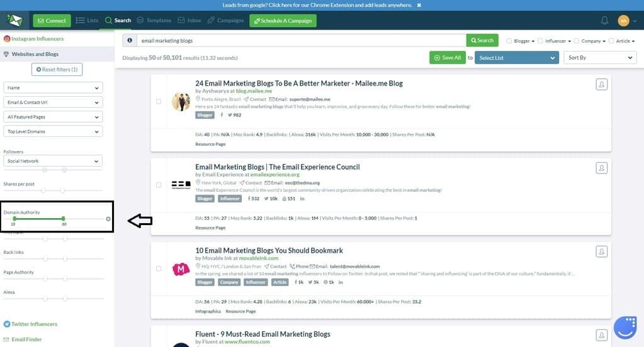Open the Campaigns tab
Viewport: 644px width, 347px height.
pos(225,20)
